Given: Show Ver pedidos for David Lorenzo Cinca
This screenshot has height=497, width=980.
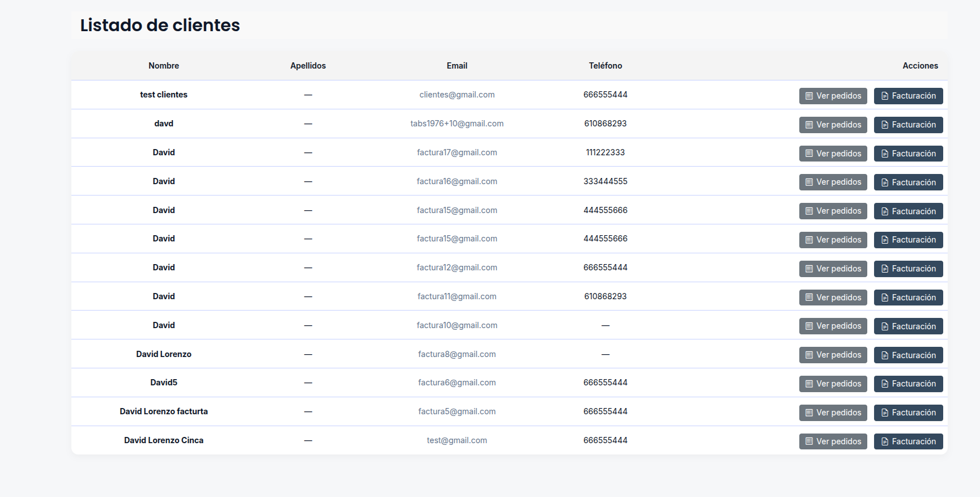Looking at the screenshot, I should [x=833, y=442].
